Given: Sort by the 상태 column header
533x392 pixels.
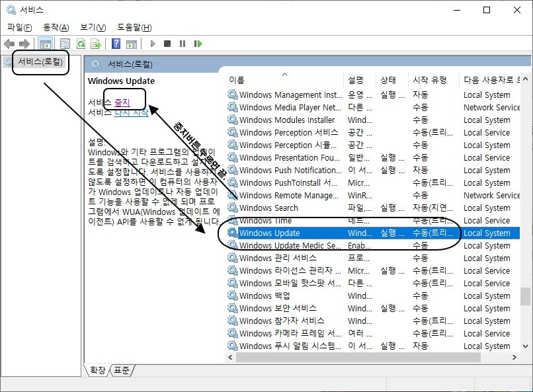Looking at the screenshot, I should click(392, 80).
